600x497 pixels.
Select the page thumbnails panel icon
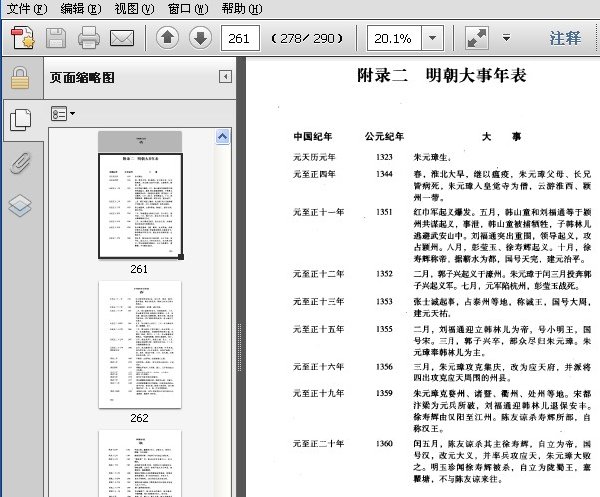click(21, 120)
